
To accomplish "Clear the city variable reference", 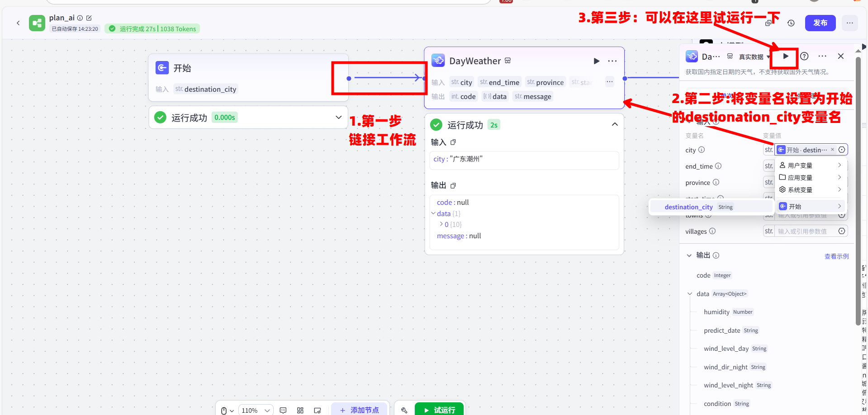I will (x=832, y=150).
